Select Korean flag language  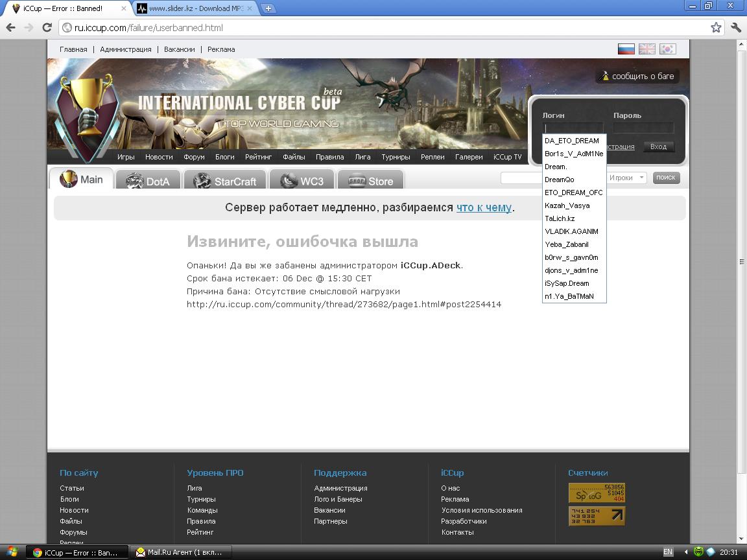click(667, 49)
